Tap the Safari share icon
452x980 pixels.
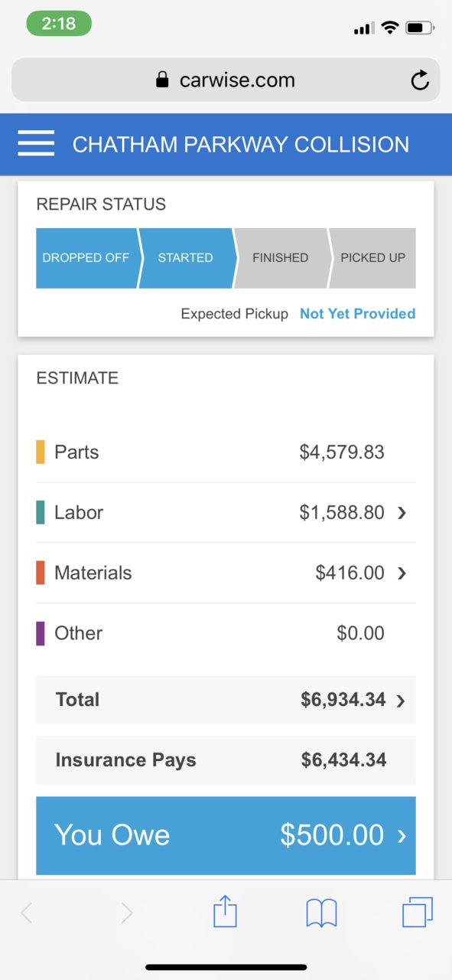click(x=225, y=911)
